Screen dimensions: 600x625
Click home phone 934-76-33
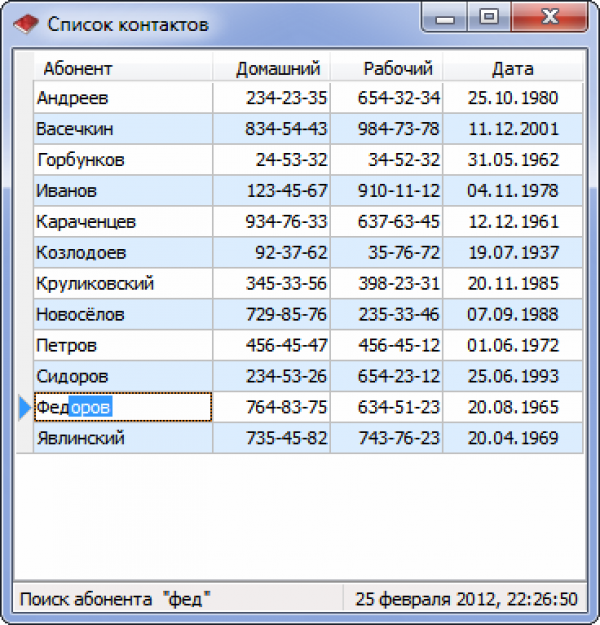point(271,221)
